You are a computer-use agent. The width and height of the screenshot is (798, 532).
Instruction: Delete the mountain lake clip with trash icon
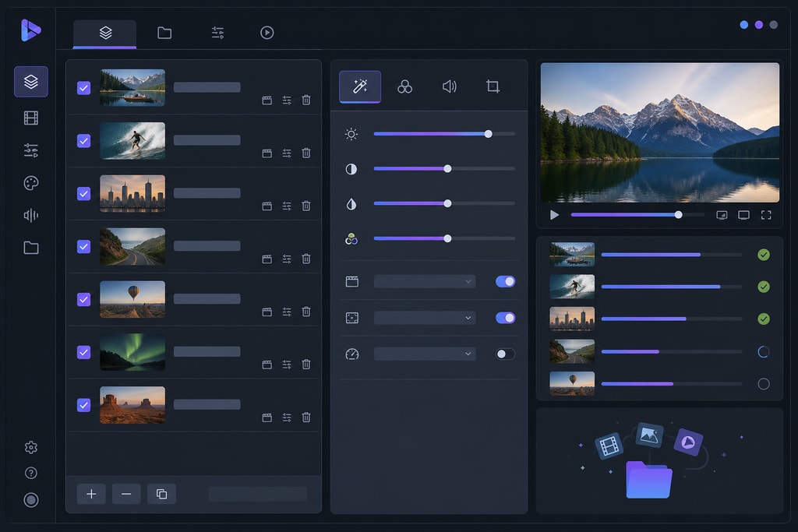coord(305,100)
